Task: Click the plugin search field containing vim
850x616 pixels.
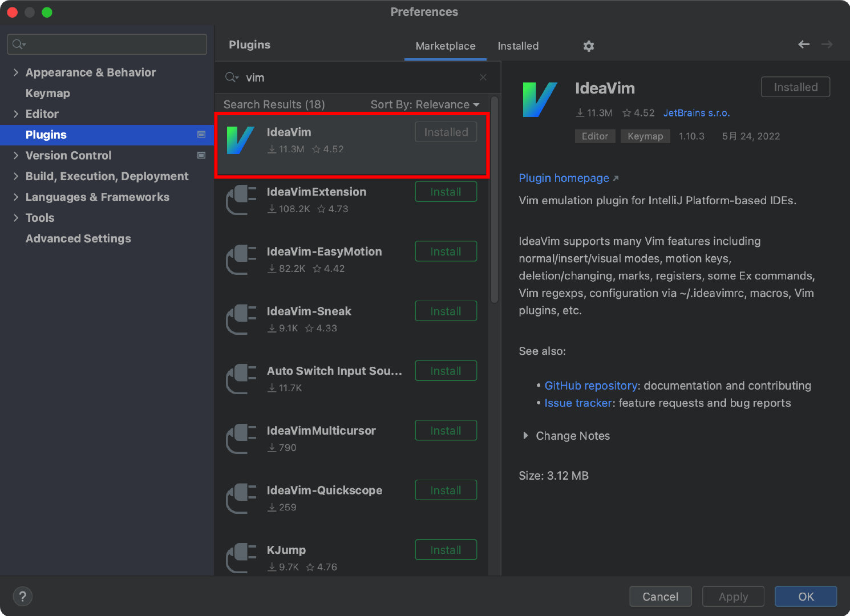Action: [x=357, y=77]
